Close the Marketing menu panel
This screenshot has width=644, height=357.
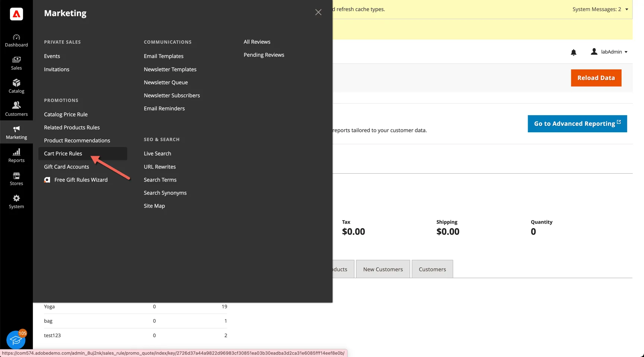pos(318,12)
